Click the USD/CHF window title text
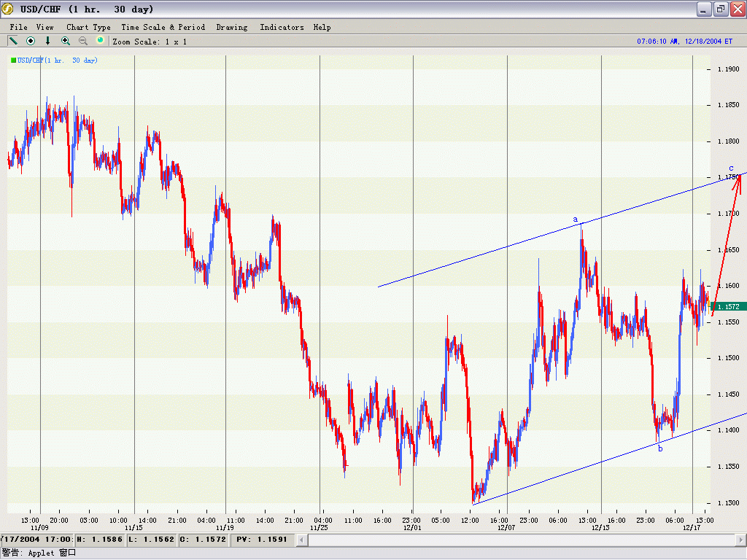This screenshot has width=747, height=560. pyautogui.click(x=87, y=9)
